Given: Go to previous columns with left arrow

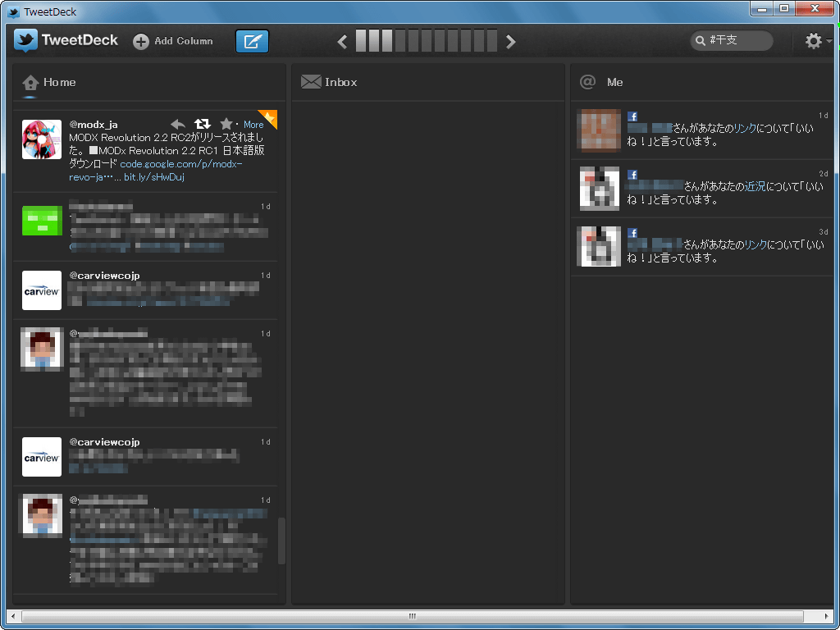Looking at the screenshot, I should [x=342, y=41].
